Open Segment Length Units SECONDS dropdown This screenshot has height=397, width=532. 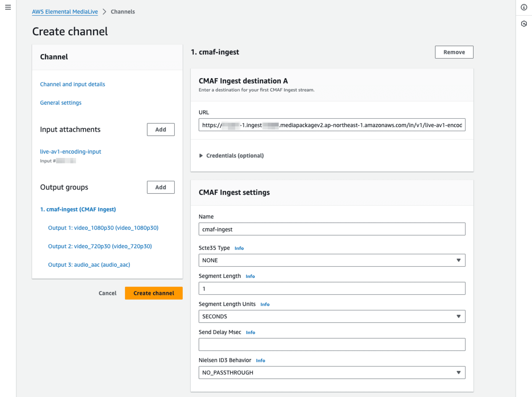point(332,316)
